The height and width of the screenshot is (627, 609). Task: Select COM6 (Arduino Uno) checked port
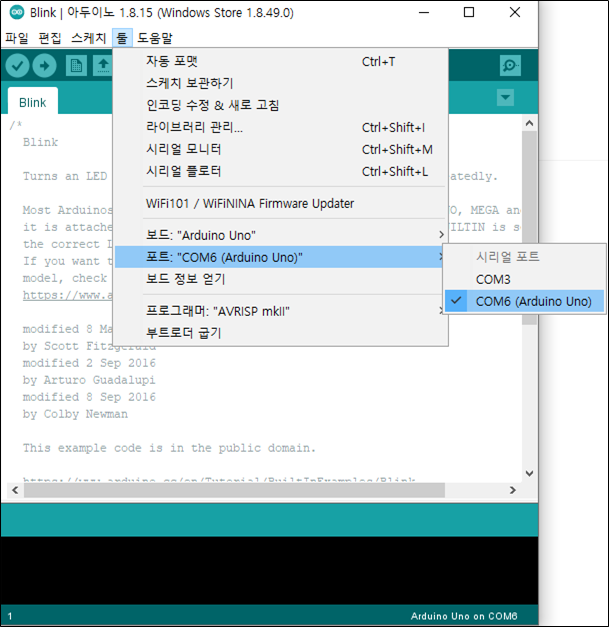click(x=524, y=301)
